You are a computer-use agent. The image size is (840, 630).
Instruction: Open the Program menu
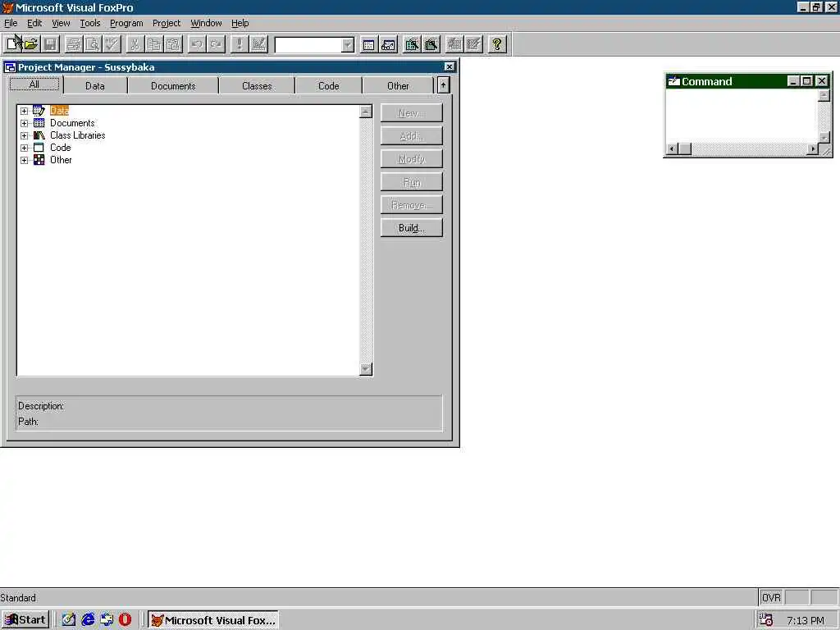pos(126,23)
